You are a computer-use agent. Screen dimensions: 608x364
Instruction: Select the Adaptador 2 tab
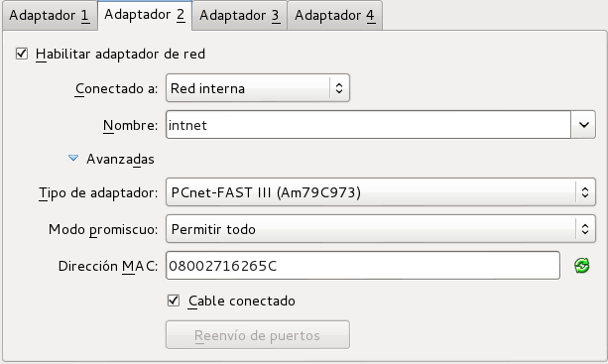pos(145,15)
